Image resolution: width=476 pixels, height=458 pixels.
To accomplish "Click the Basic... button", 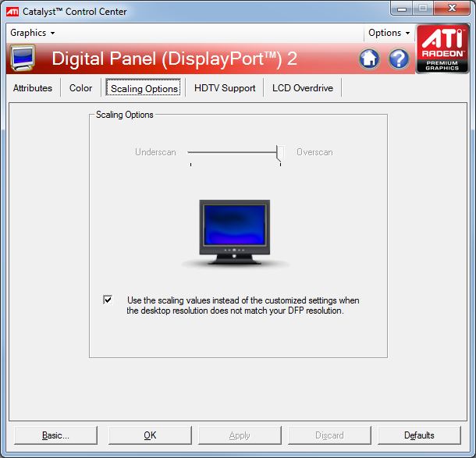I will tap(55, 435).
